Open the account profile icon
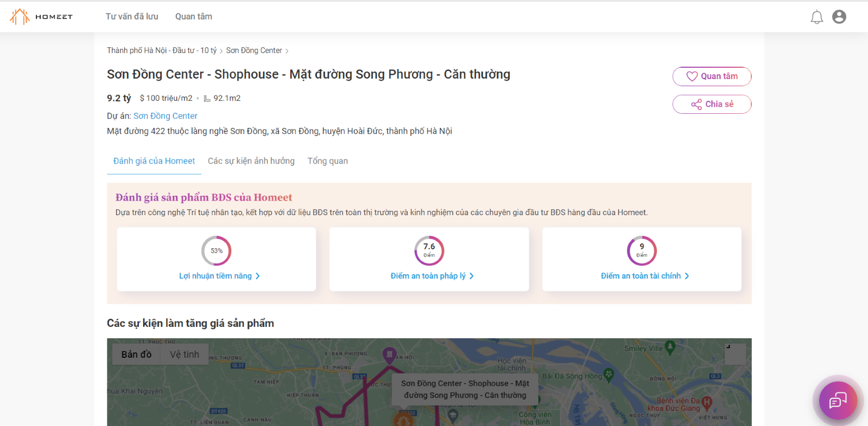Image resolution: width=868 pixels, height=426 pixels. point(839,17)
